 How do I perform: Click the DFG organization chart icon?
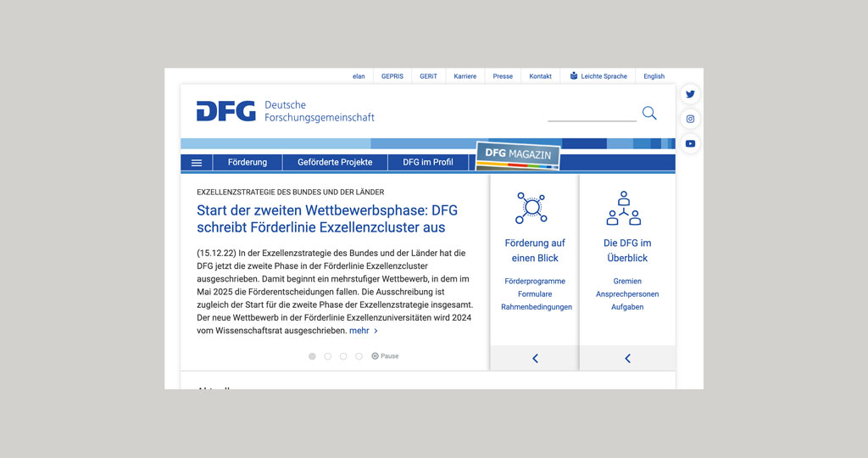(624, 208)
